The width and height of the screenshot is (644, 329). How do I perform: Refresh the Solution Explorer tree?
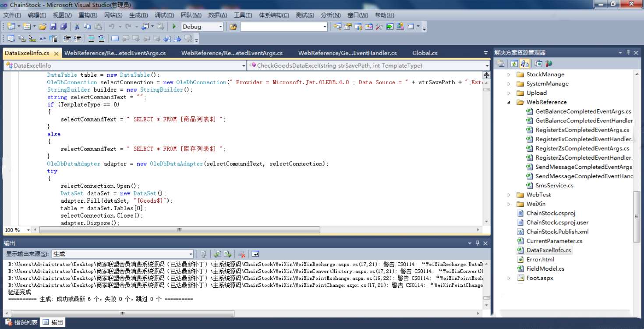click(x=514, y=64)
